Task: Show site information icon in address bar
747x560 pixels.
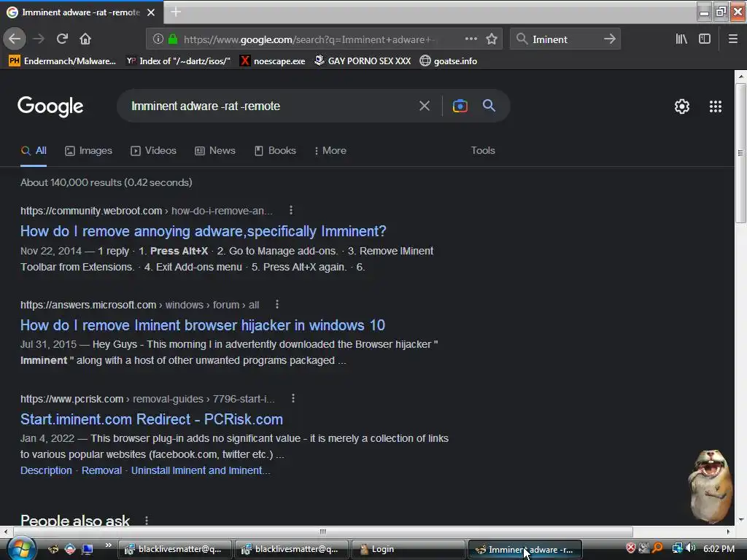Action: click(x=158, y=39)
